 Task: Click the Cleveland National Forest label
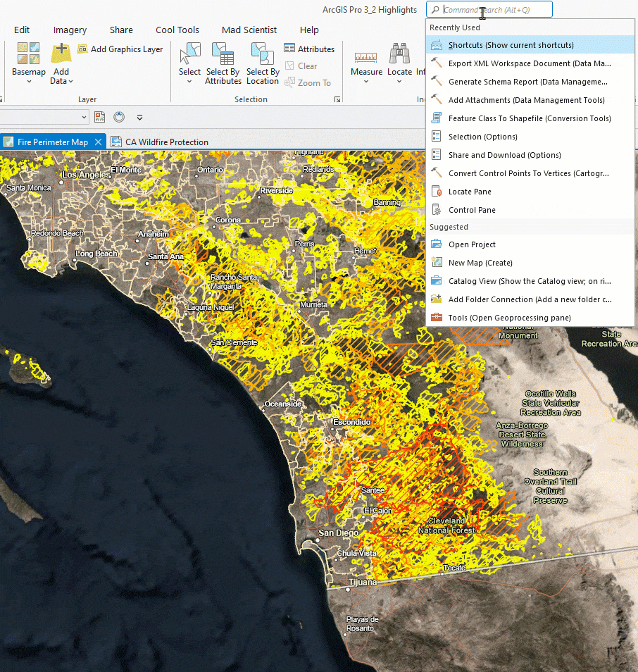(446, 525)
